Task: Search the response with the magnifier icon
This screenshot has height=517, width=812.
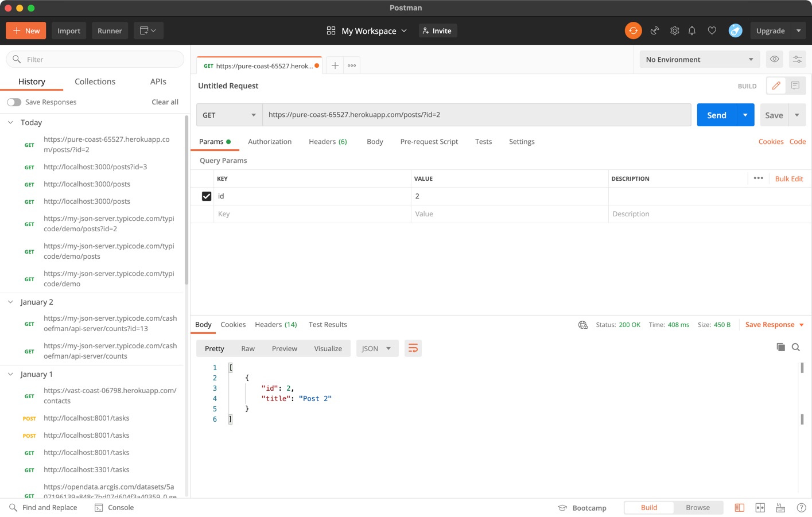Action: (x=796, y=347)
